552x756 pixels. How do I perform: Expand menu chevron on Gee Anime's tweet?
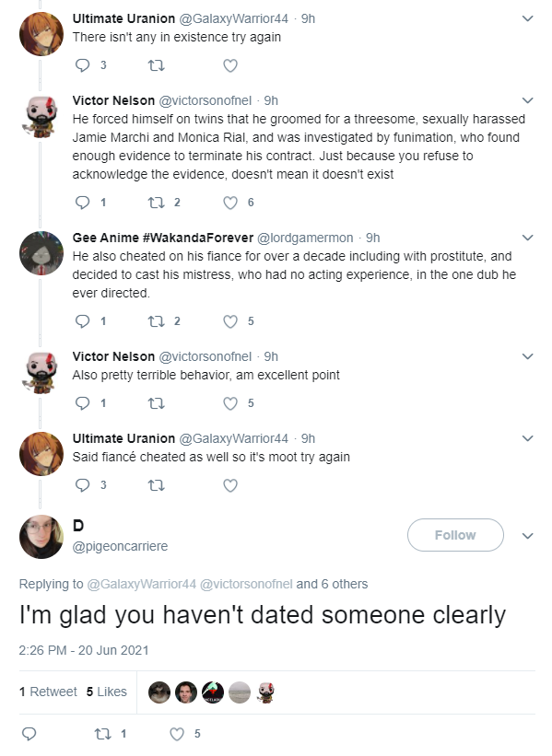[x=528, y=238]
